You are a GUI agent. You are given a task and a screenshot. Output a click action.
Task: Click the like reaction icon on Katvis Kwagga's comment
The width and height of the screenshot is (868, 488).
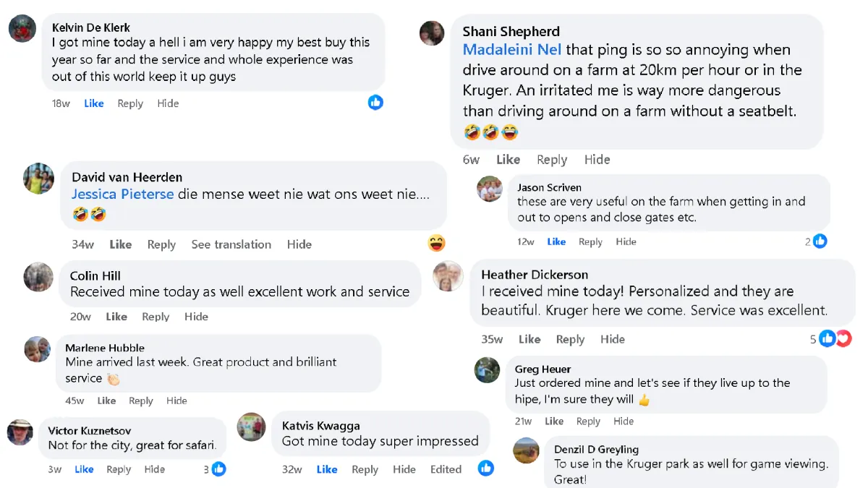click(x=486, y=468)
